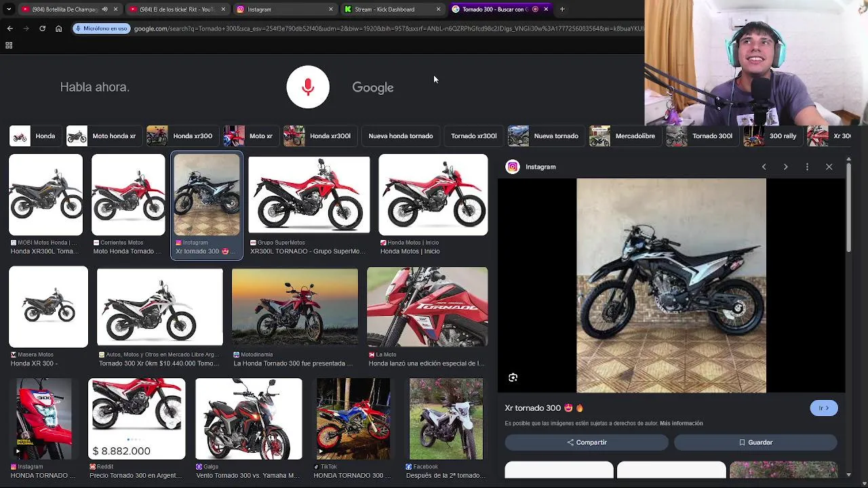Select the 'Nueva honda tornado' filter chip

click(401, 136)
